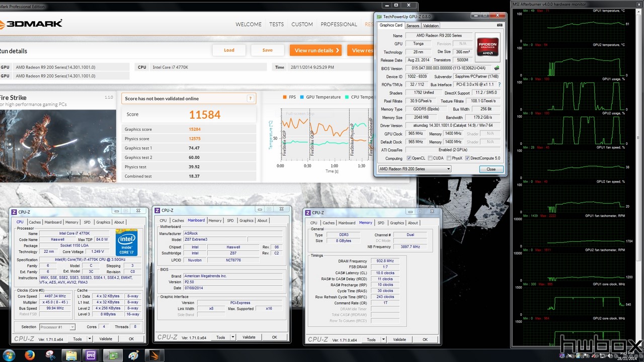Image resolution: width=644 pixels, height=362 pixels.
Task: Click the Graphics score 15284 value
Action: pyautogui.click(x=195, y=129)
